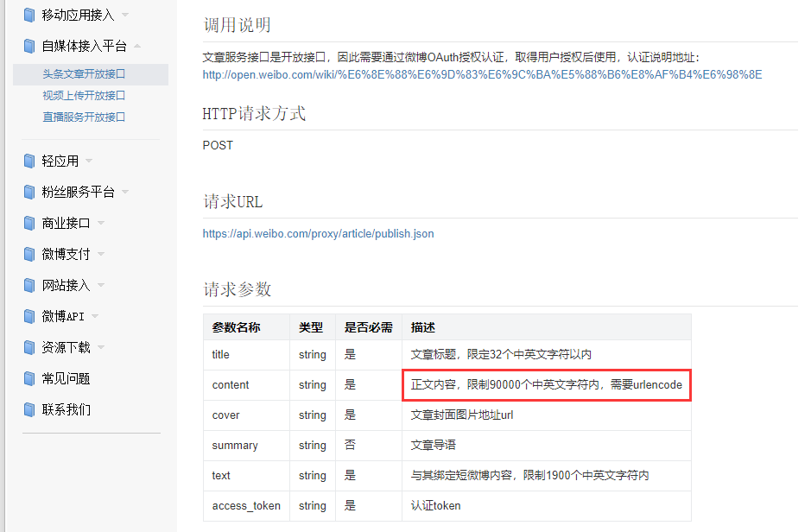811x532 pixels.
Task: Click the book icon next to 轻应用
Action: 30,161
